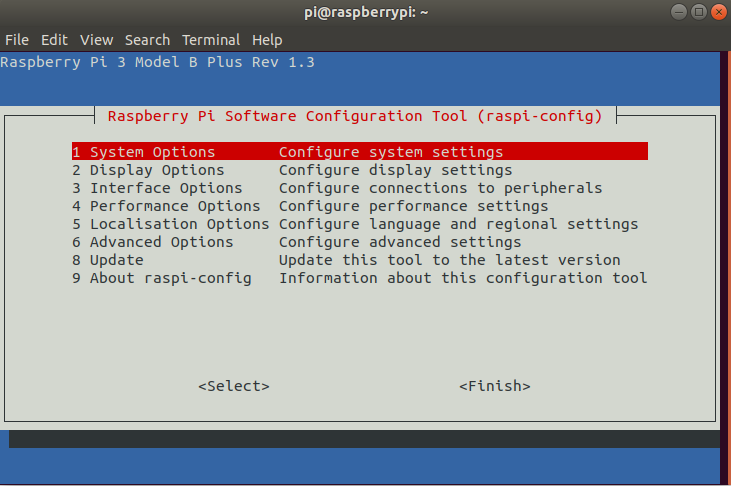
Task: Minimize the terminal window
Action: point(679,12)
